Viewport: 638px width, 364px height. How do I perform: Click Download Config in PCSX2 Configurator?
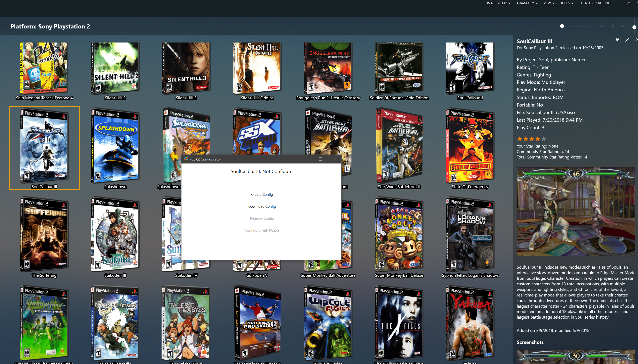click(262, 206)
